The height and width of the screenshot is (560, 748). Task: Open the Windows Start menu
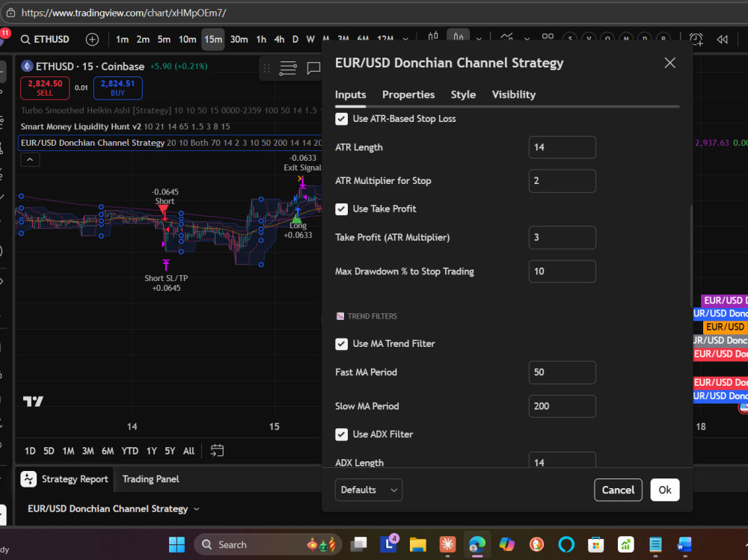177,544
